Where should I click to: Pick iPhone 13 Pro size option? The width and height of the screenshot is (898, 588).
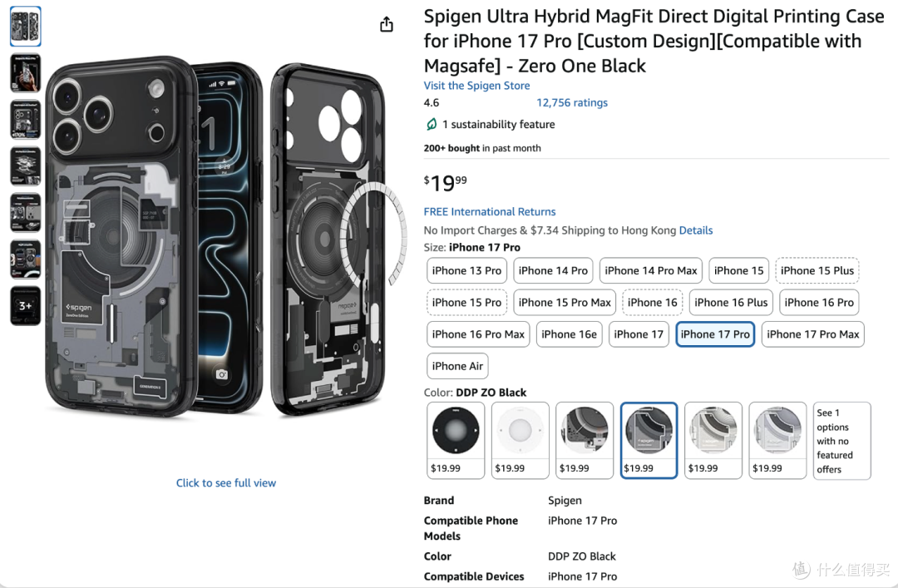pos(466,270)
